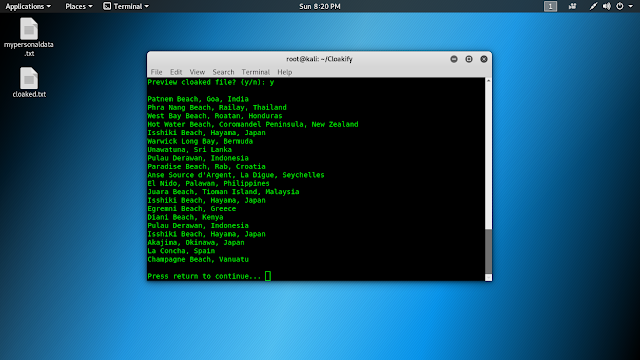Image resolution: width=640 pixels, height=360 pixels.
Task: Click the line 'Champagne Beach, Vanuatu'
Action: 198,259
